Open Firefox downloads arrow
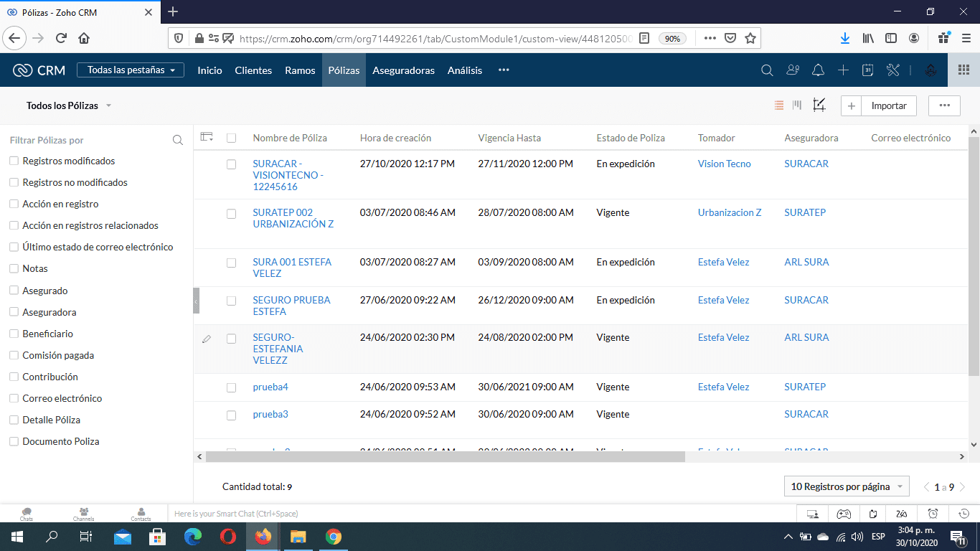Screen dimensions: 980x551 (845, 38)
